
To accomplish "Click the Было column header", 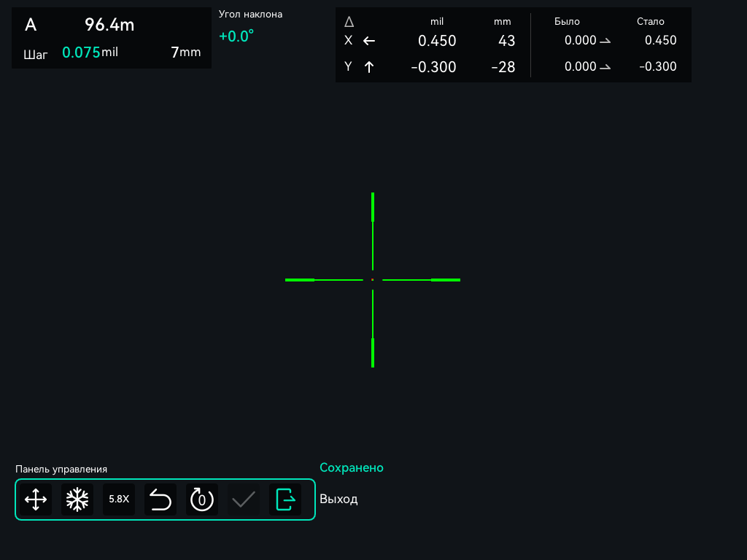I will (x=567, y=21).
